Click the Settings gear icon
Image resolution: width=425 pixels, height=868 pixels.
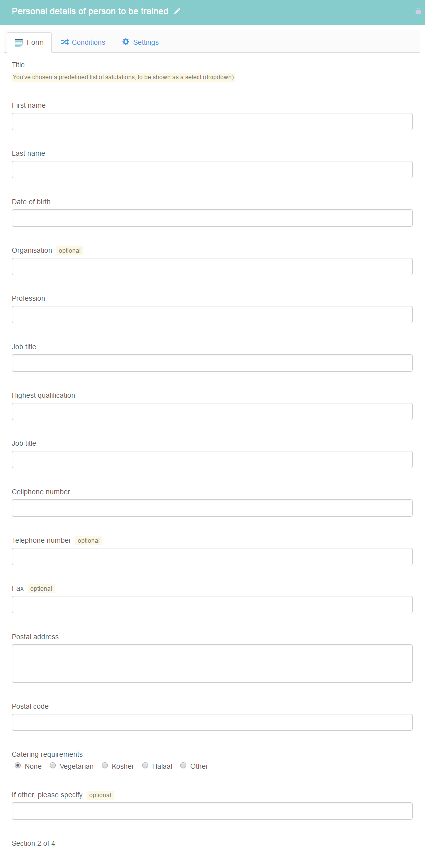click(x=126, y=42)
